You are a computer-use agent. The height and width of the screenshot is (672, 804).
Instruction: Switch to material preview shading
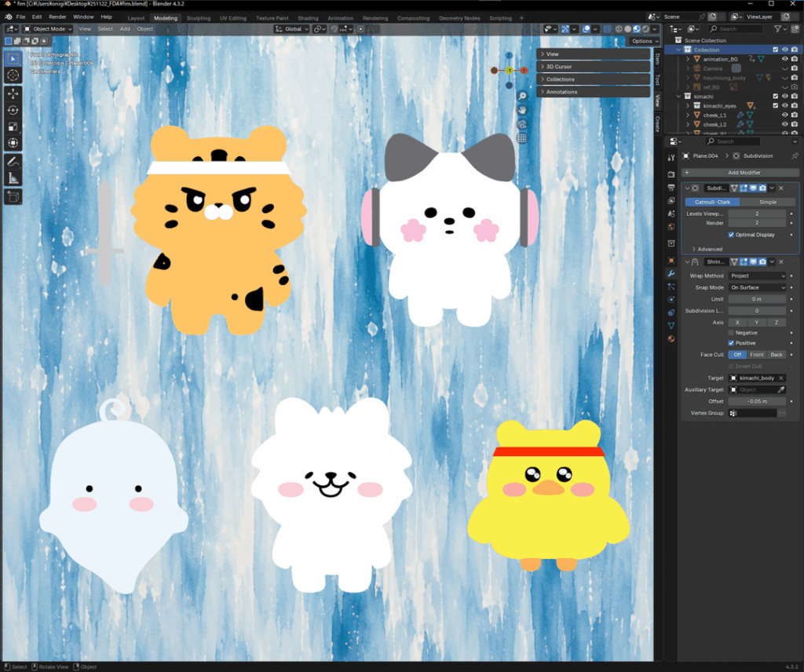637,29
